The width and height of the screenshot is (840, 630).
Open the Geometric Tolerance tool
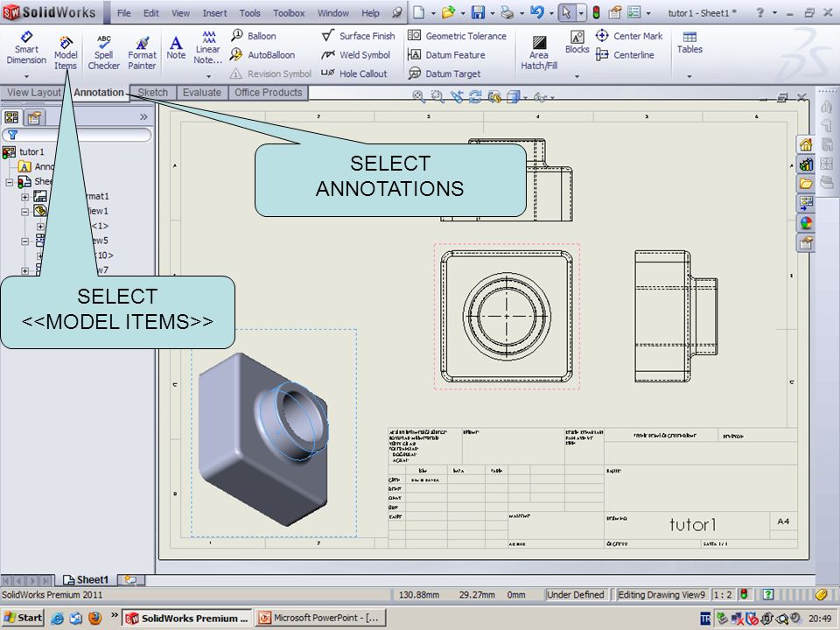[x=457, y=36]
